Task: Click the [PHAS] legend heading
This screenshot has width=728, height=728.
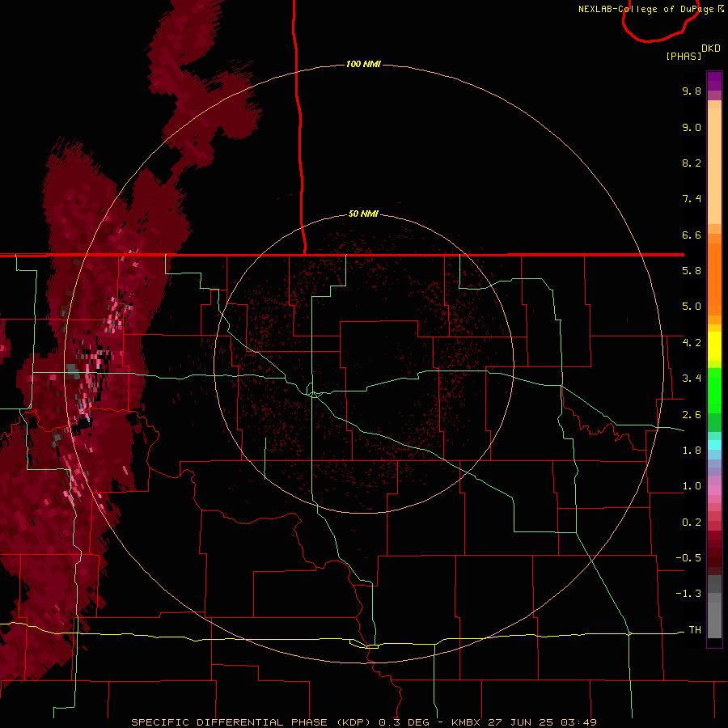Action: [x=684, y=57]
